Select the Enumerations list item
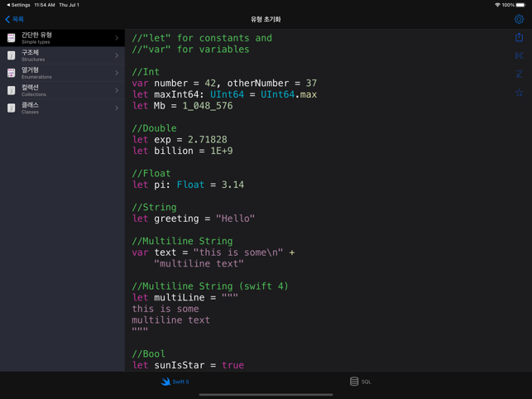The height and width of the screenshot is (399, 532). click(62, 73)
